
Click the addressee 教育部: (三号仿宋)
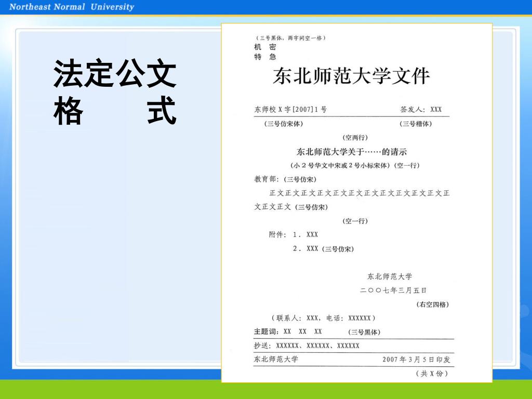[285, 179]
